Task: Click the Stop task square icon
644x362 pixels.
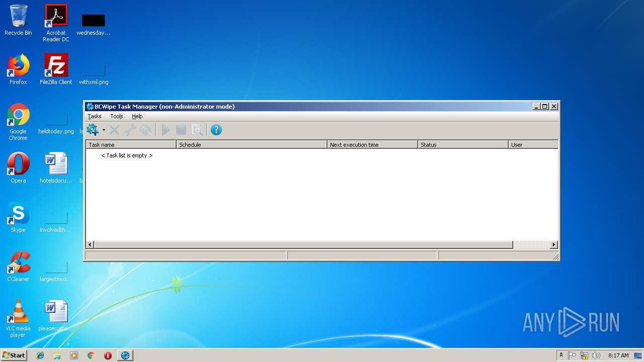Action: [181, 130]
